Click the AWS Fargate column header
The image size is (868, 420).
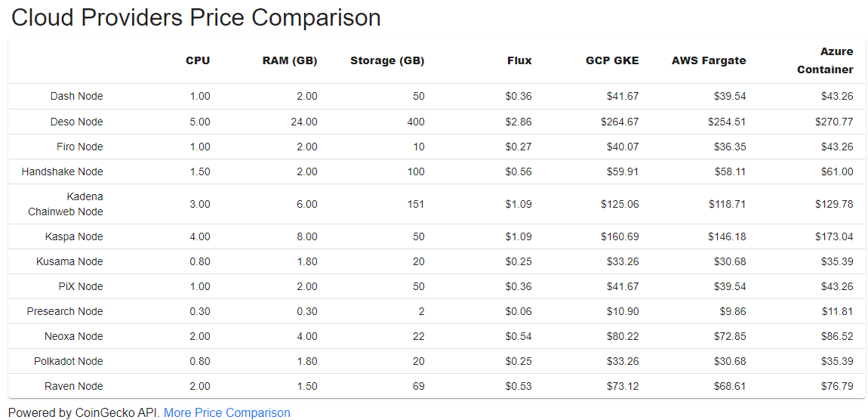709,61
